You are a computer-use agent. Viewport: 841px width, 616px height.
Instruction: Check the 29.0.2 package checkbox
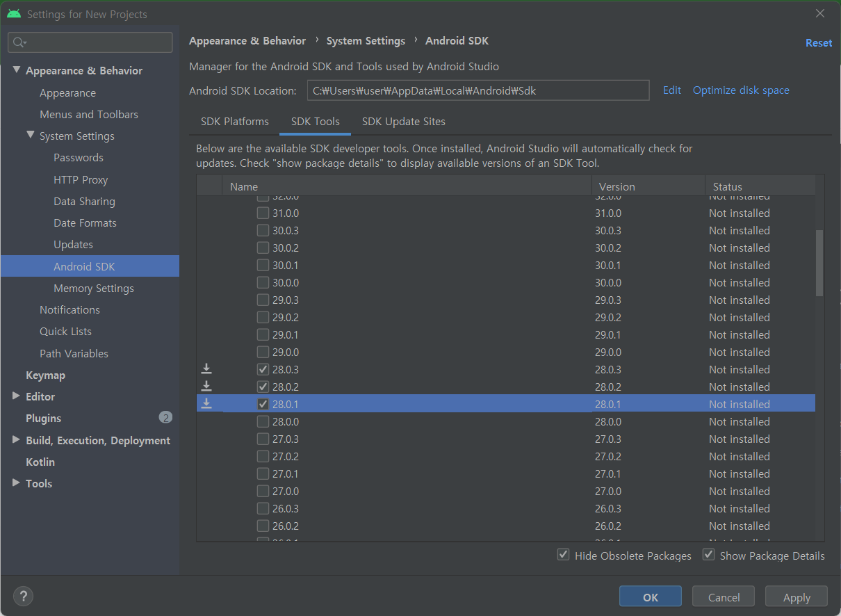point(263,317)
